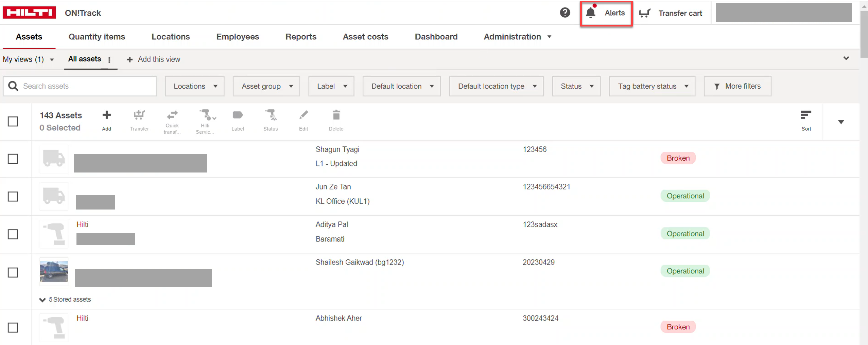
Task: Switch to the Quantity items tab
Action: pyautogui.click(x=97, y=37)
